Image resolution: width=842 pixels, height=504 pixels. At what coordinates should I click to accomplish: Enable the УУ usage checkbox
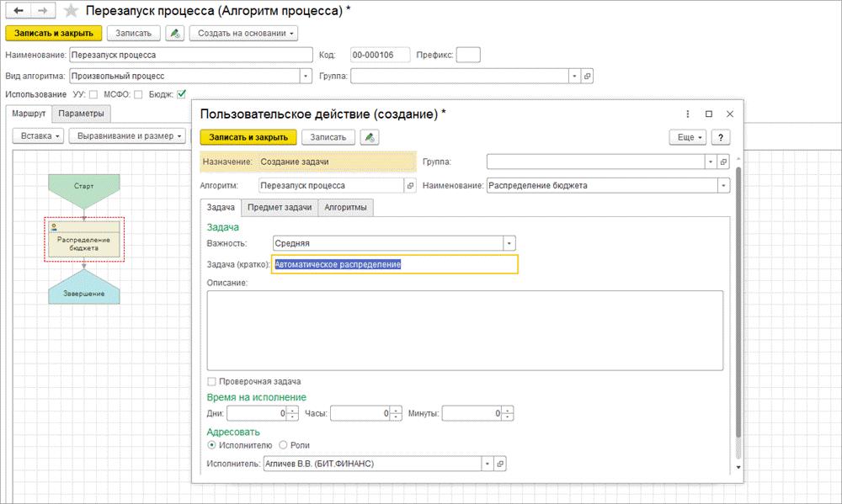click(x=93, y=94)
